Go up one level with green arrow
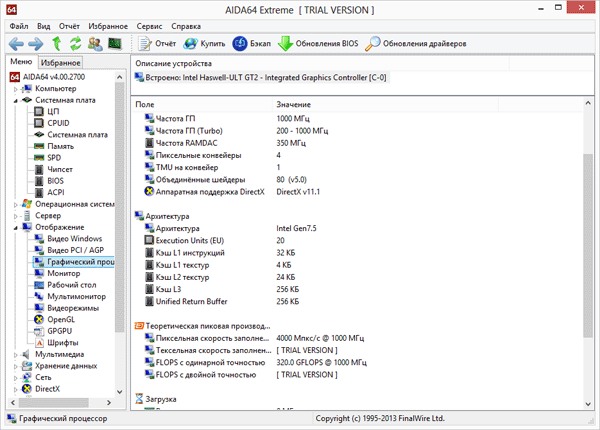Screen dimensions: 600x430 57,44
